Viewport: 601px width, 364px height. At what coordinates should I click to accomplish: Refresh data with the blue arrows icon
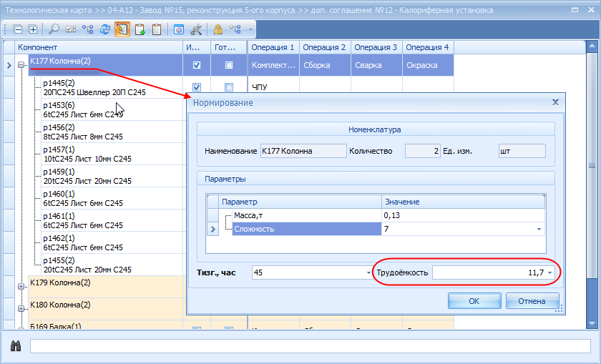pyautogui.click(x=104, y=29)
